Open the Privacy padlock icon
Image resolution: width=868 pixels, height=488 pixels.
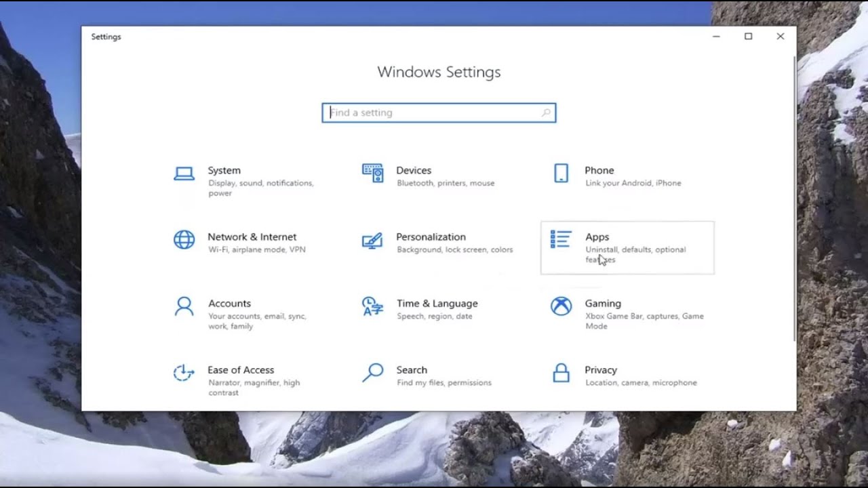point(561,373)
